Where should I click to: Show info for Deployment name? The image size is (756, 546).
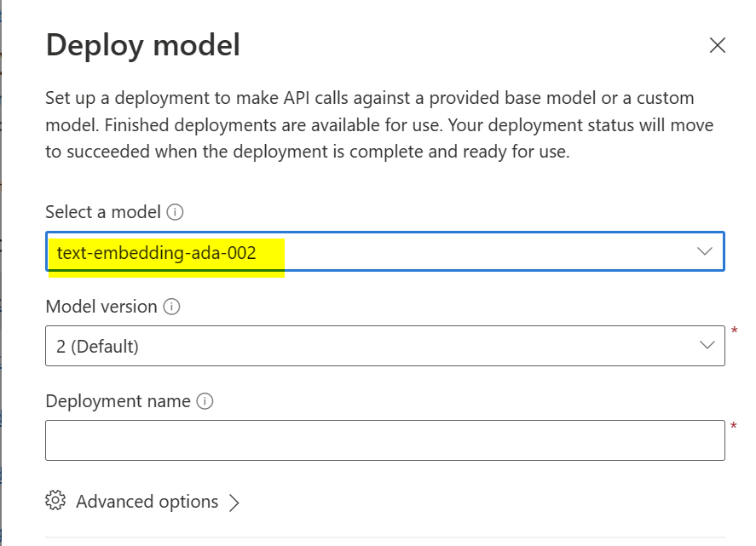point(205,401)
